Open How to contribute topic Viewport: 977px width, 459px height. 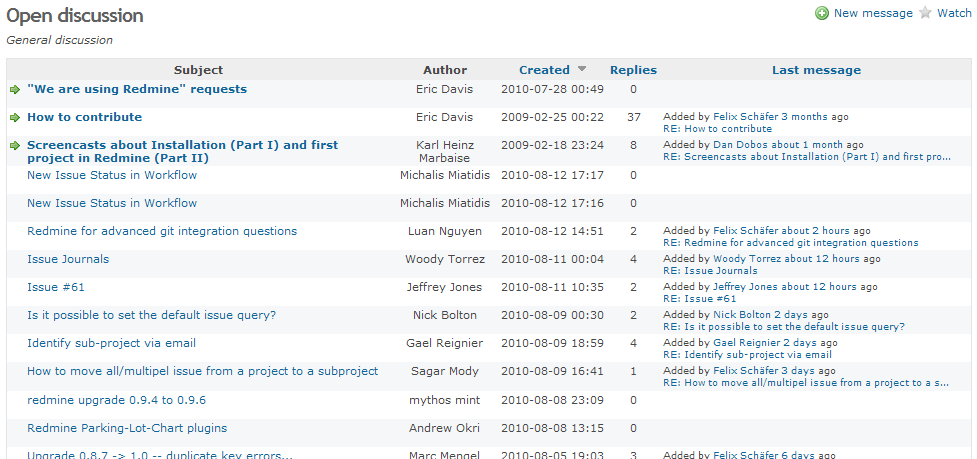click(x=84, y=117)
